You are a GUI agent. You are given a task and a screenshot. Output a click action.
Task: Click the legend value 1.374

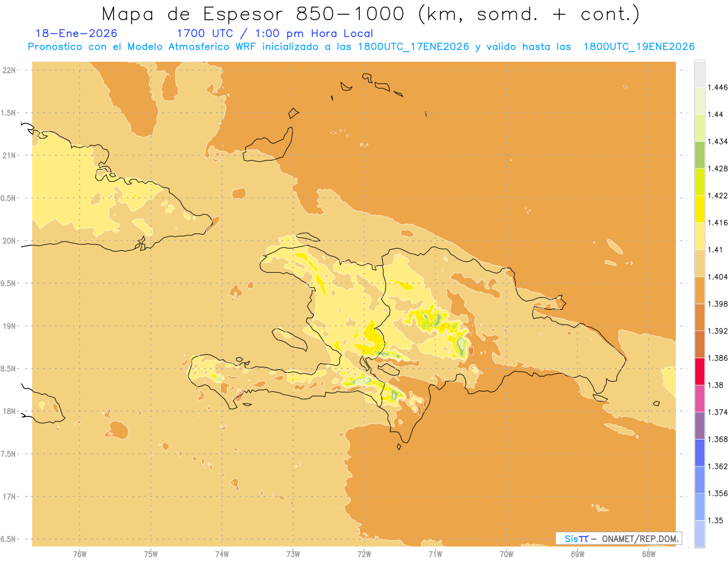click(x=717, y=412)
